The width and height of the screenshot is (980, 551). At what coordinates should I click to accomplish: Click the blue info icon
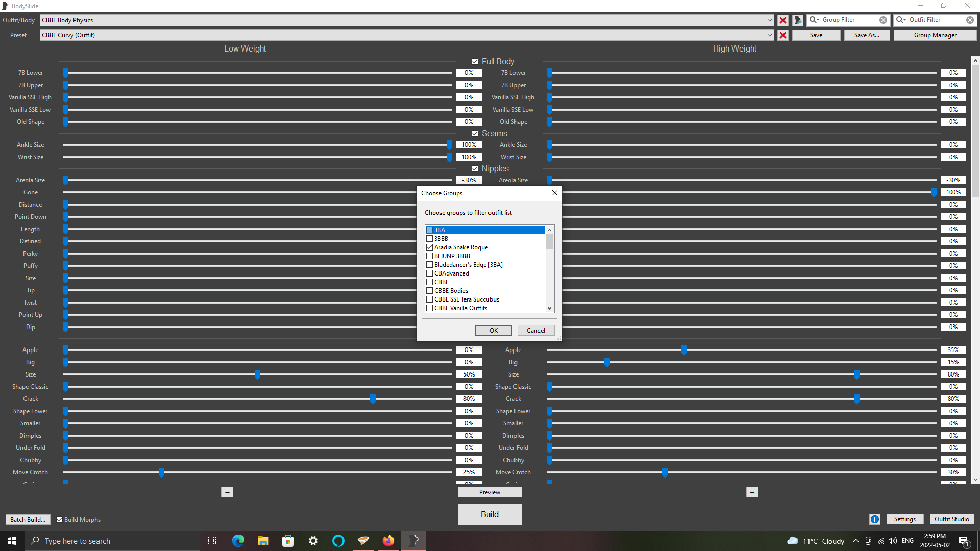tap(874, 519)
